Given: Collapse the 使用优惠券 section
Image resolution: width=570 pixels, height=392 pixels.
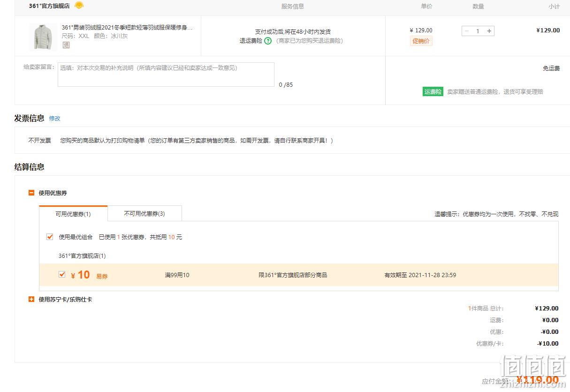Looking at the screenshot, I should click(x=31, y=193).
